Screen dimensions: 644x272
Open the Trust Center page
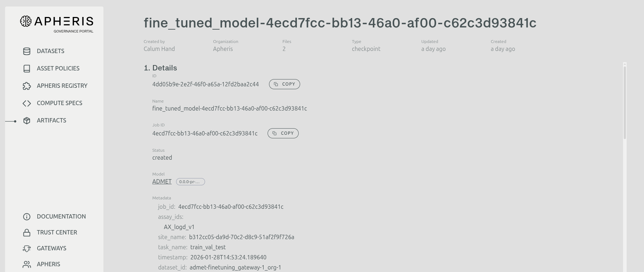tap(57, 233)
